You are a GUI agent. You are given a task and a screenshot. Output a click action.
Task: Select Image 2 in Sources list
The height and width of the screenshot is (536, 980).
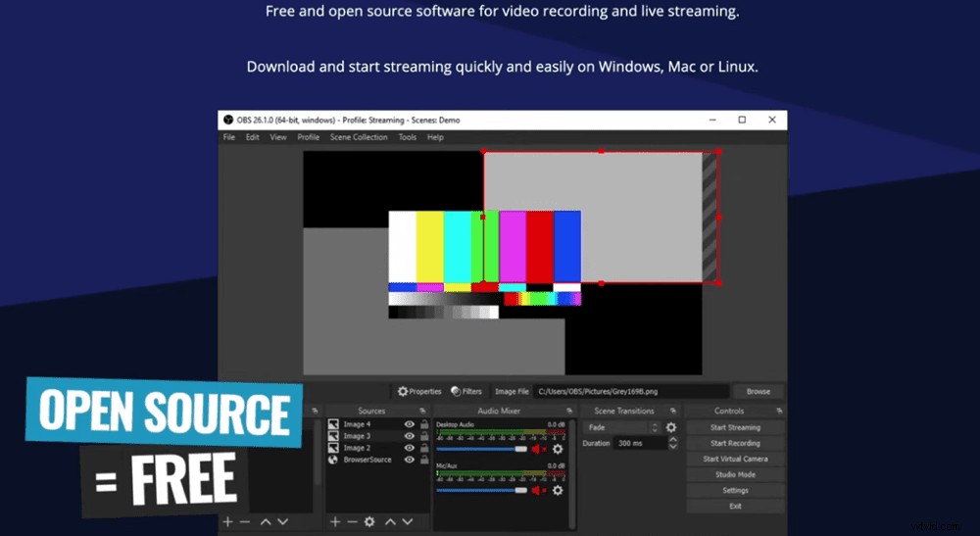click(357, 448)
